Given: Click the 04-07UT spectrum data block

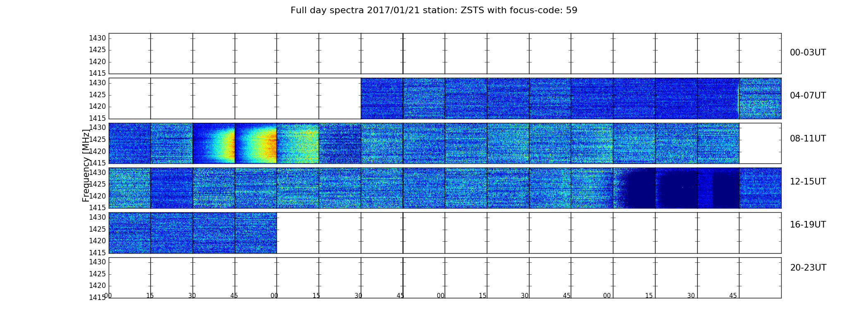Looking at the screenshot, I should coord(571,98).
